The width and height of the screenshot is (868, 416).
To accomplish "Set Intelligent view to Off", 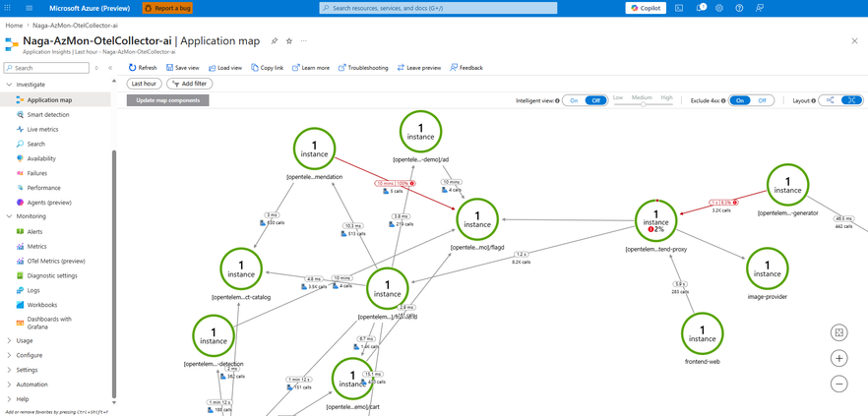I will click(595, 100).
